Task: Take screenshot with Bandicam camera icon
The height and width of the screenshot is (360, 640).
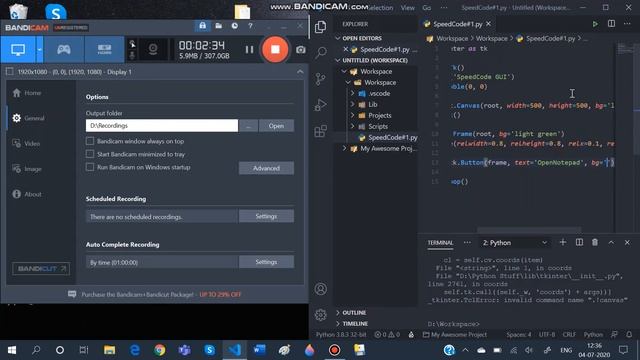Action: pyautogui.click(x=301, y=50)
